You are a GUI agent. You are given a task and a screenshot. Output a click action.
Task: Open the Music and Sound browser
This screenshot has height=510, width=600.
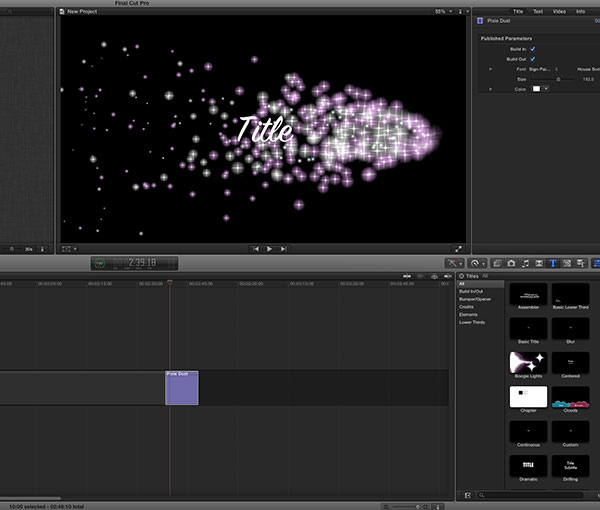[x=525, y=263]
